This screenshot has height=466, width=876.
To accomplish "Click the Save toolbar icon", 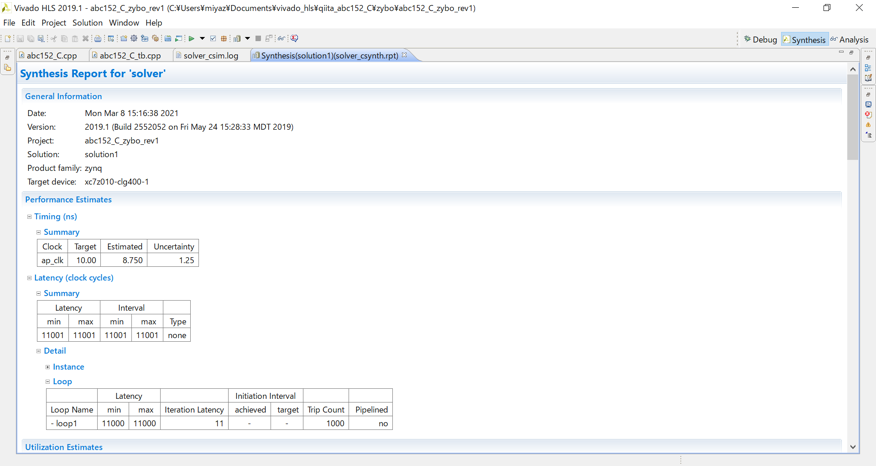I will click(20, 39).
